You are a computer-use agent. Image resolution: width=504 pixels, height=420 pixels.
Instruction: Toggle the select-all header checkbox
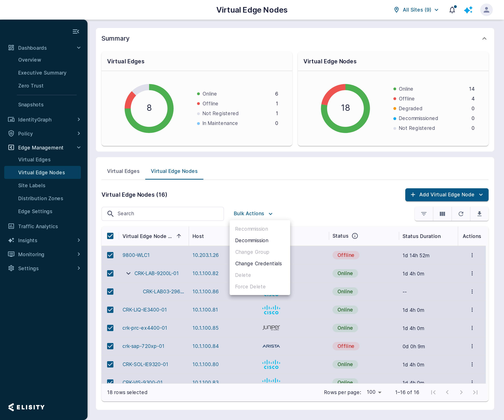110,236
